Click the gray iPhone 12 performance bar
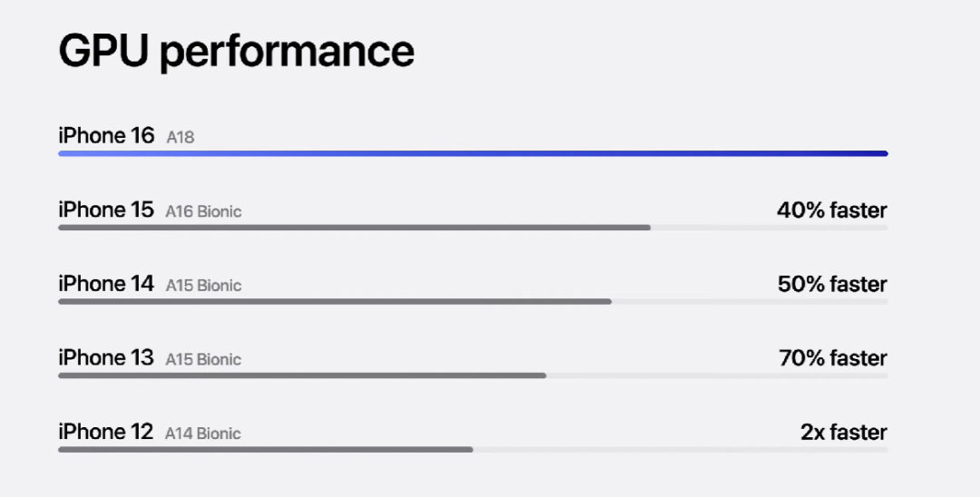The image size is (980, 497). point(266,450)
